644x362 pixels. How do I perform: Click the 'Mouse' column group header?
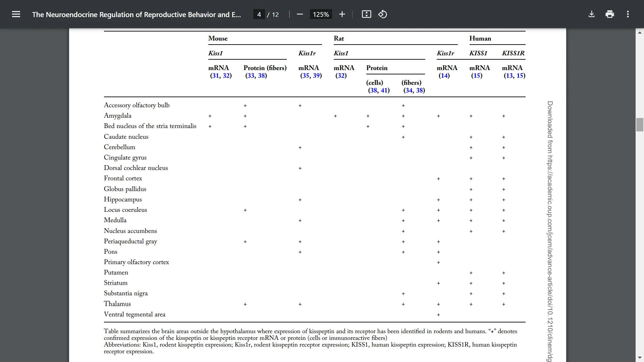point(218,38)
